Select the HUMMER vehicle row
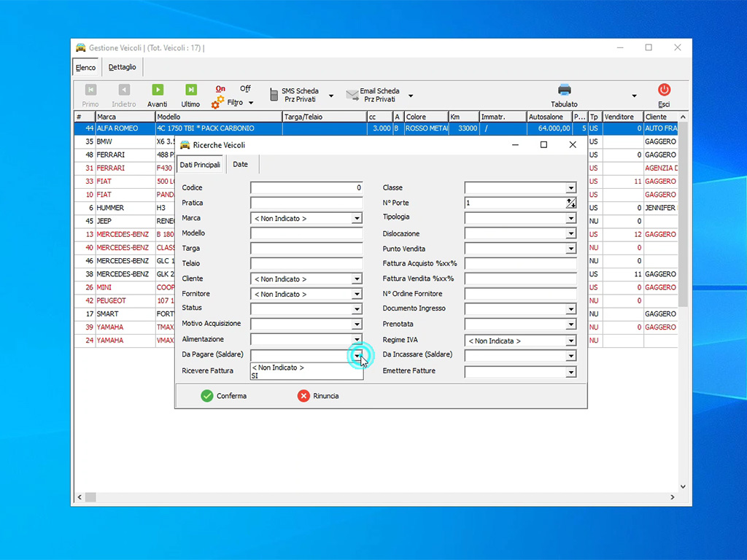 click(125, 208)
